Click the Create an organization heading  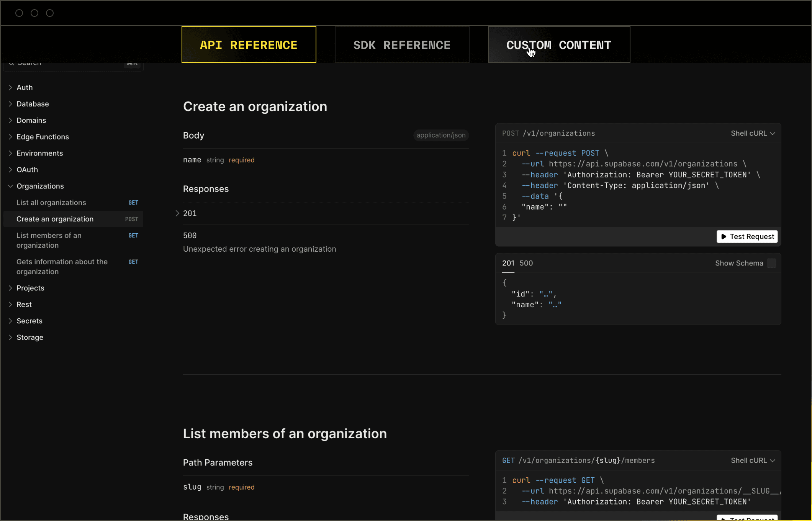pos(255,106)
